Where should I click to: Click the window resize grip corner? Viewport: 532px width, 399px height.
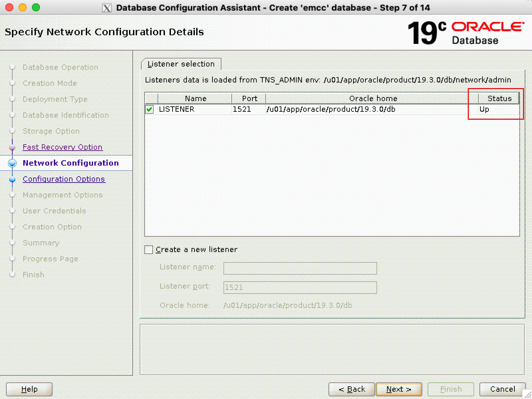pos(527,394)
